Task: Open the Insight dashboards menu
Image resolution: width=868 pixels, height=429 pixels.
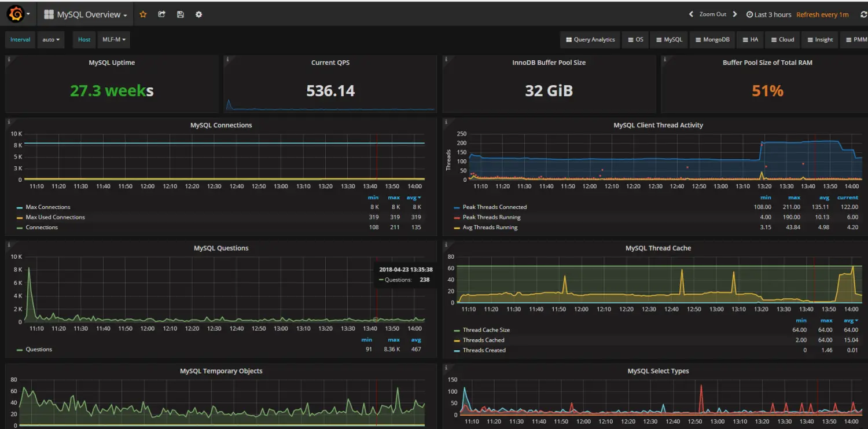Action: point(820,39)
